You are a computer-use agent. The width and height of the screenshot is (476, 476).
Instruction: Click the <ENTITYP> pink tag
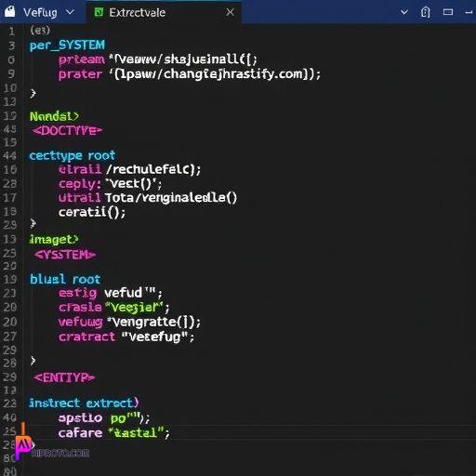coord(64,377)
